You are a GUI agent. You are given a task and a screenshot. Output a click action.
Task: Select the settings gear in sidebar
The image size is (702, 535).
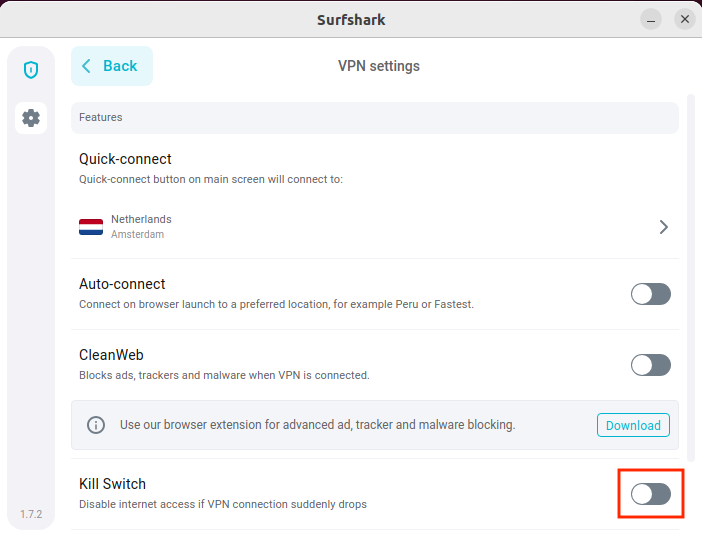(31, 118)
